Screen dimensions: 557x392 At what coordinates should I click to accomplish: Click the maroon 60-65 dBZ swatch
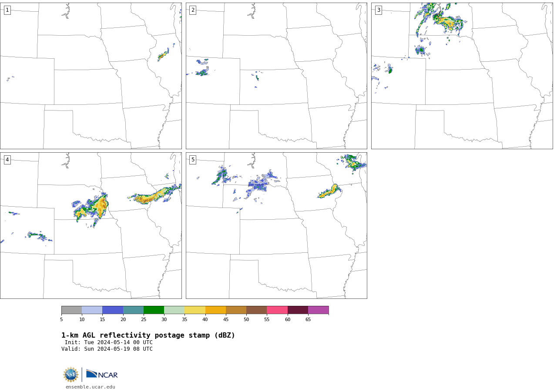(298, 310)
